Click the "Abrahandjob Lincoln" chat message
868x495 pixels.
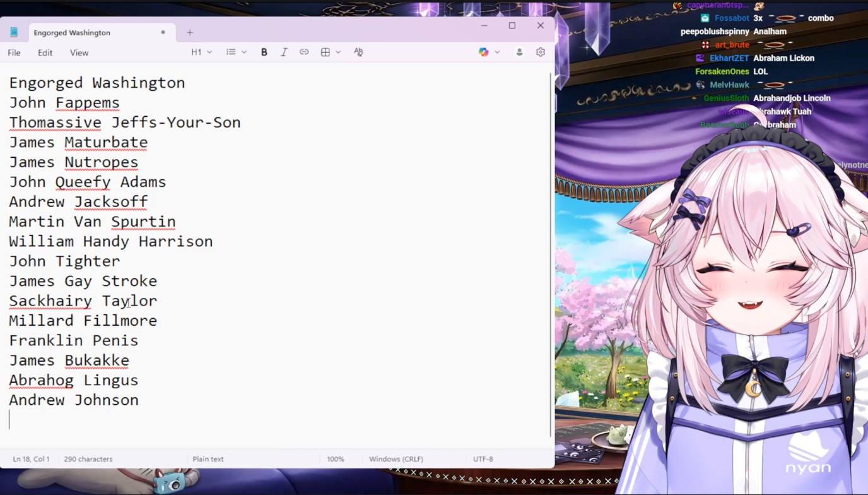[792, 98]
